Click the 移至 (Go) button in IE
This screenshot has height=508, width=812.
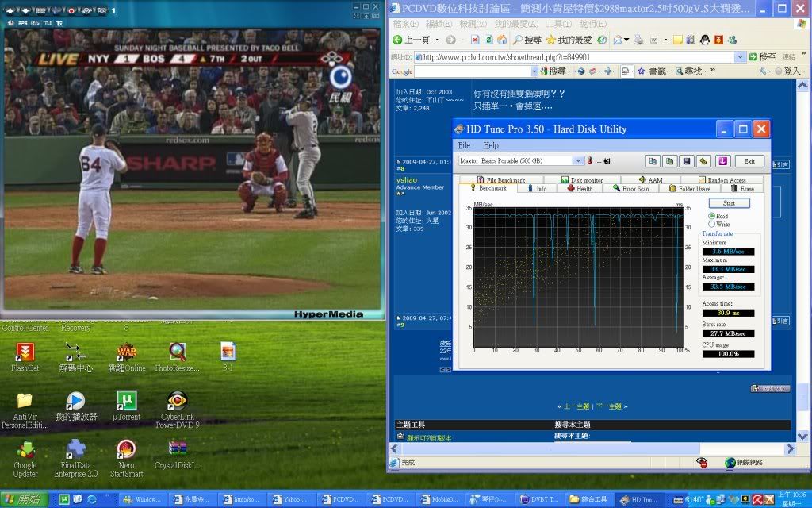[762, 57]
